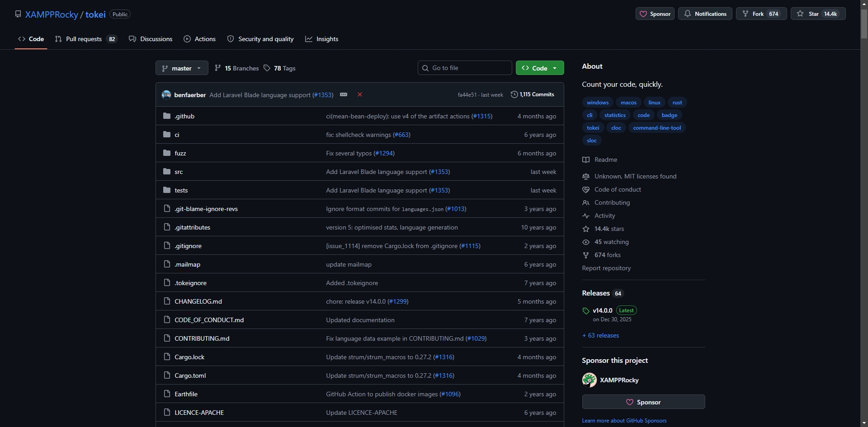Click the Sponsor button in the header

point(655,14)
